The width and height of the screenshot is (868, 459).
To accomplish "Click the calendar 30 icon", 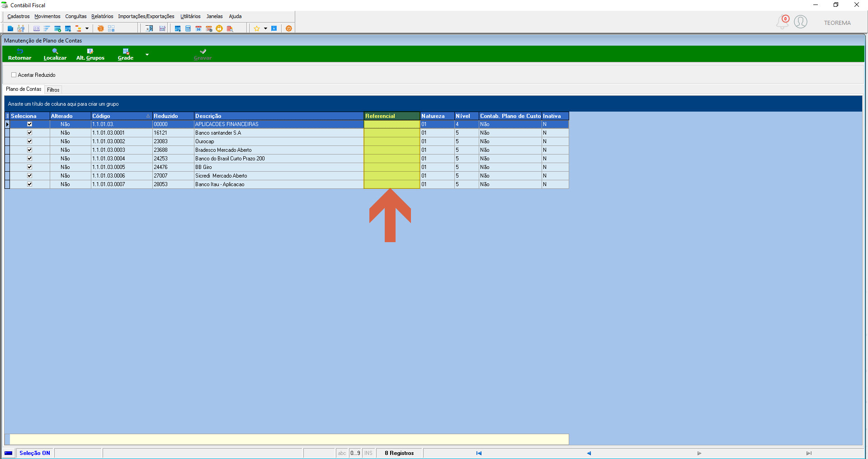I will click(x=198, y=28).
